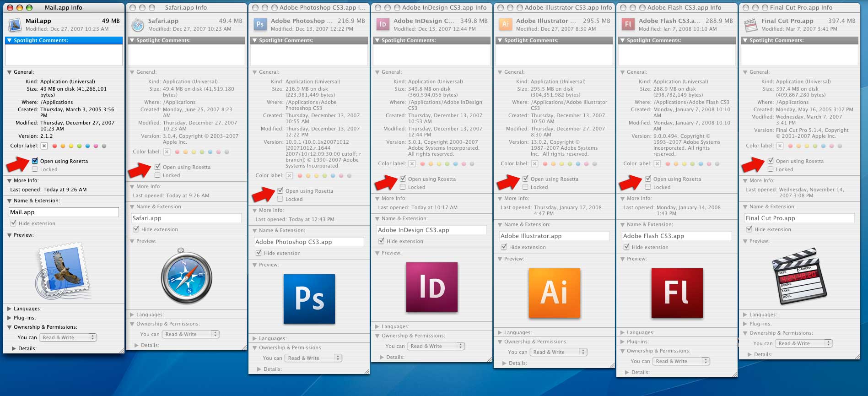Open the Read & Write permission dropdown in InDesign Info
The width and height of the screenshot is (868, 396).
(437, 346)
